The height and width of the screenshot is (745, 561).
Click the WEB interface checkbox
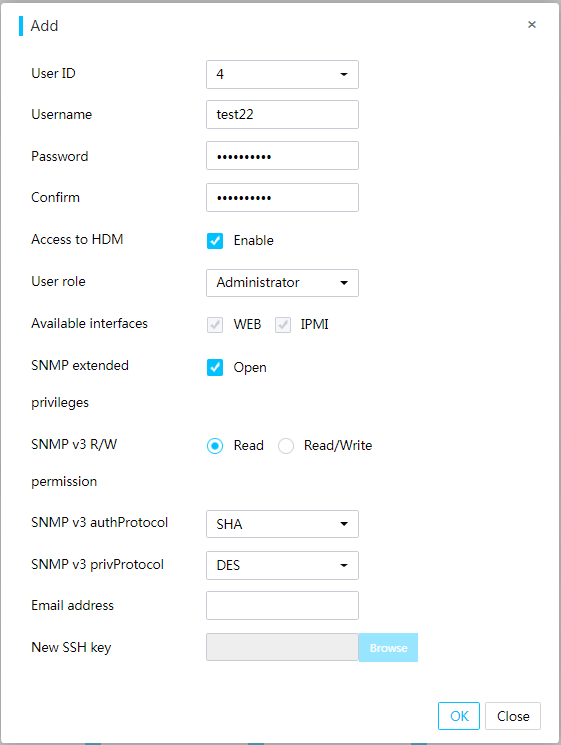pyautogui.click(x=215, y=325)
